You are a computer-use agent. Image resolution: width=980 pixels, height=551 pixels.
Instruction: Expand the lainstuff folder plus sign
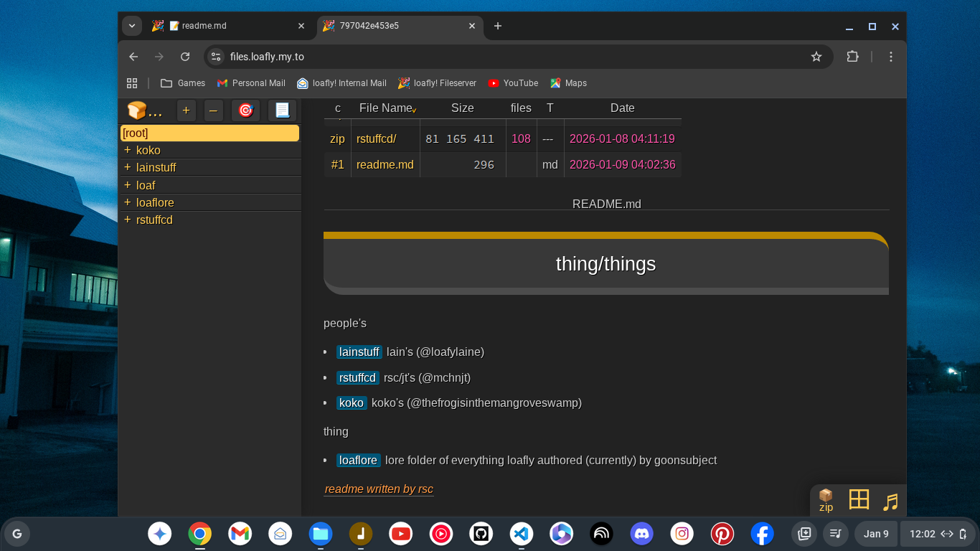[128, 167]
